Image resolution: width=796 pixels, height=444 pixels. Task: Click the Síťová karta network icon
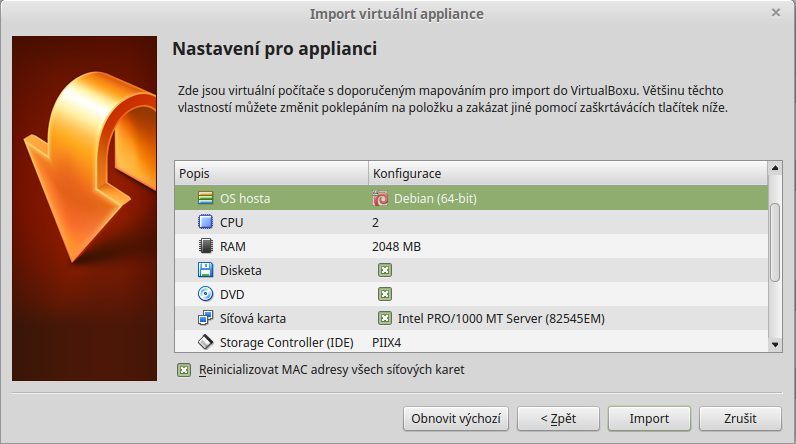pos(205,318)
